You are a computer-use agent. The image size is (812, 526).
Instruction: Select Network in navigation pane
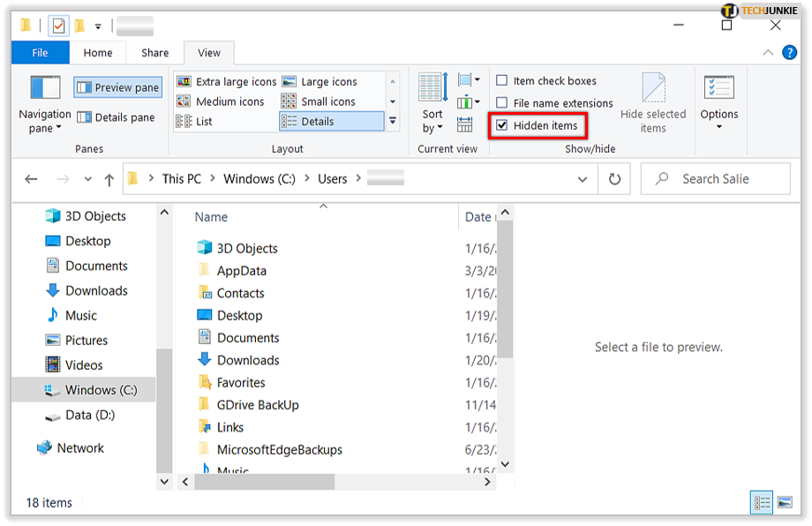click(x=71, y=447)
